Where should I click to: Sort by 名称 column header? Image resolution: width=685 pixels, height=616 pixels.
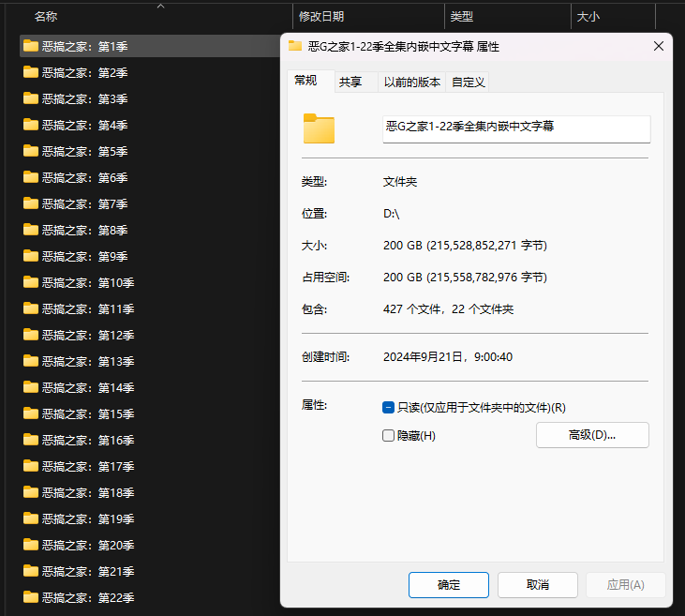point(46,17)
